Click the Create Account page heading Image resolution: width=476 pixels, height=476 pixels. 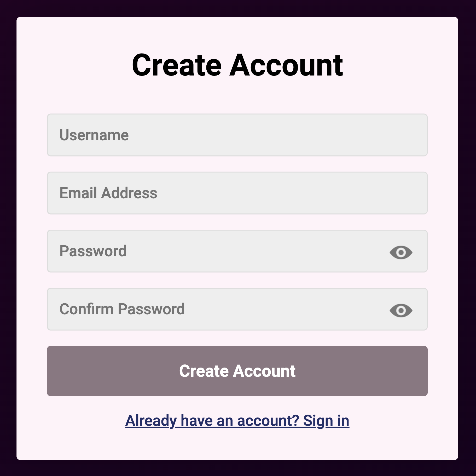click(237, 65)
